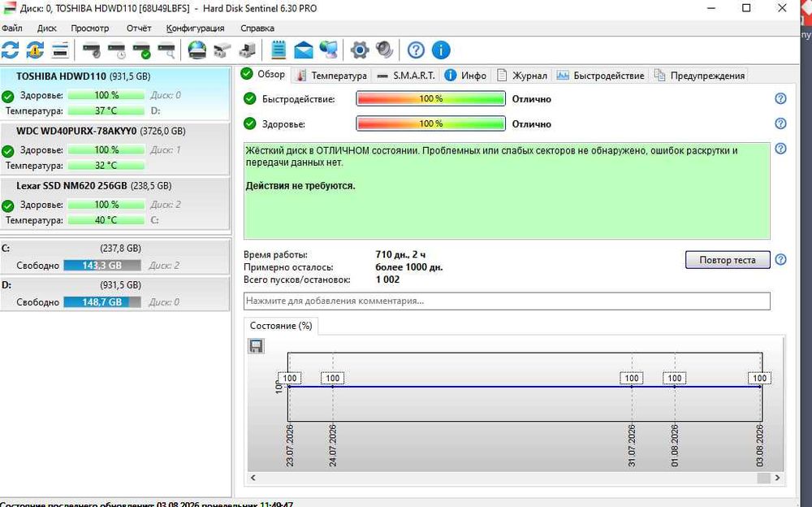812x507 pixels.
Task: Open configuration via the gear icon
Action: 360,50
